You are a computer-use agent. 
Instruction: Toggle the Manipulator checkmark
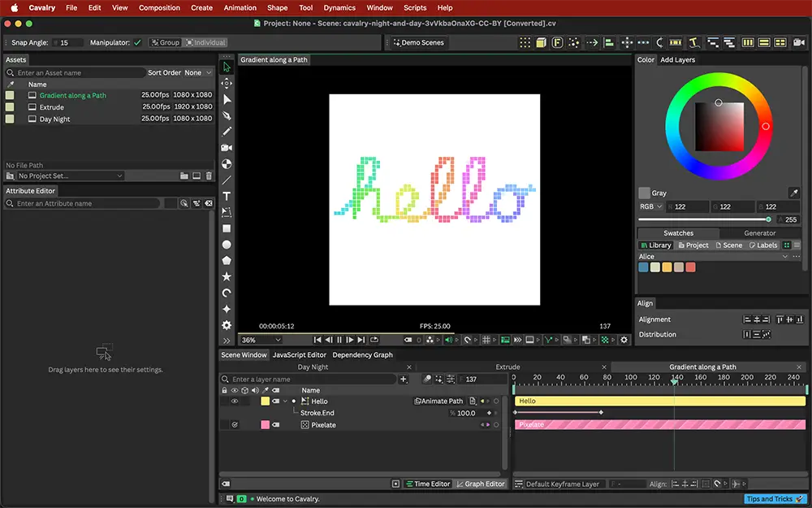point(137,42)
